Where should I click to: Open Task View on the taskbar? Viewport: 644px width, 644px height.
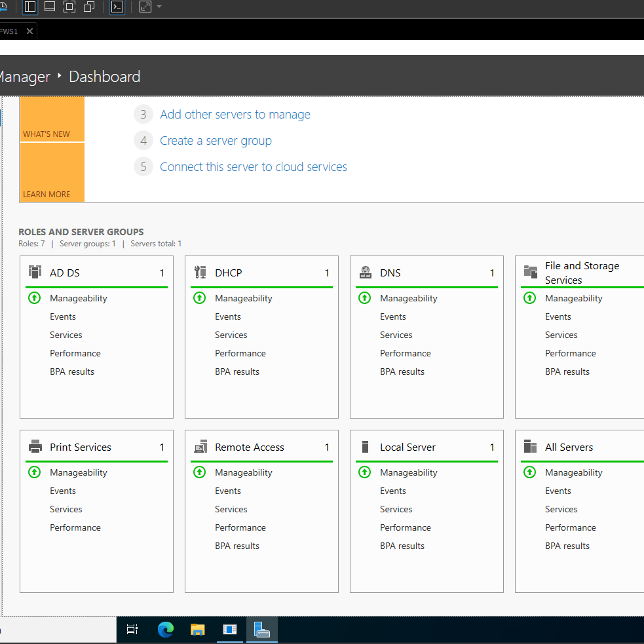[x=132, y=630]
